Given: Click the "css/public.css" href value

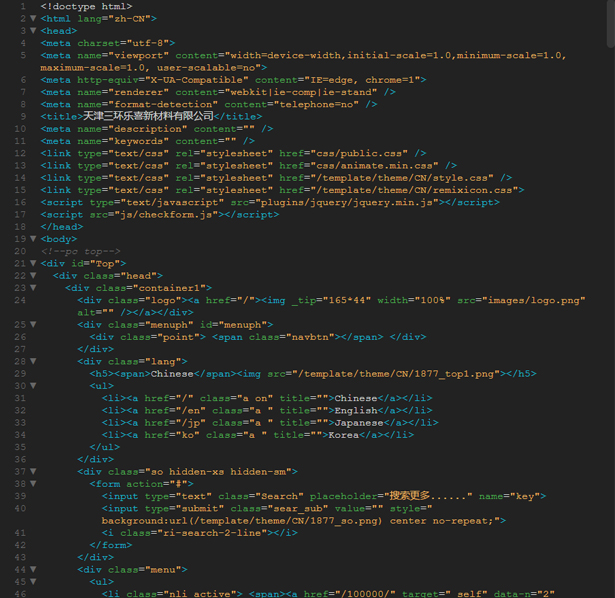Looking at the screenshot, I should (x=359, y=153).
